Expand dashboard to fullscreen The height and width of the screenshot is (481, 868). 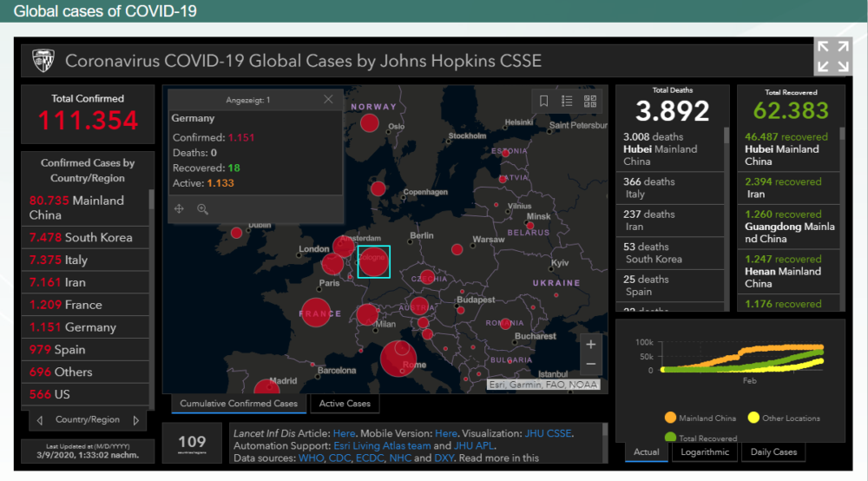tap(833, 56)
